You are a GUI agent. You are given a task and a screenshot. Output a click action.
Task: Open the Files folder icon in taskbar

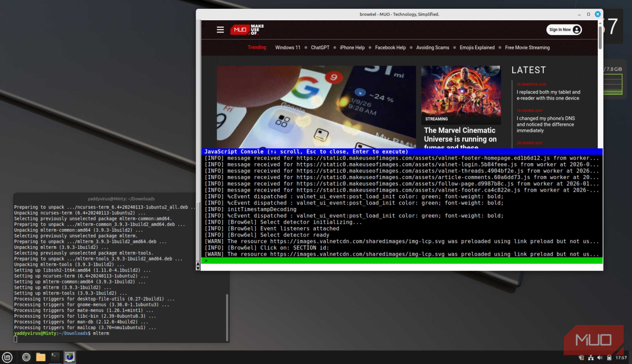coord(41,357)
